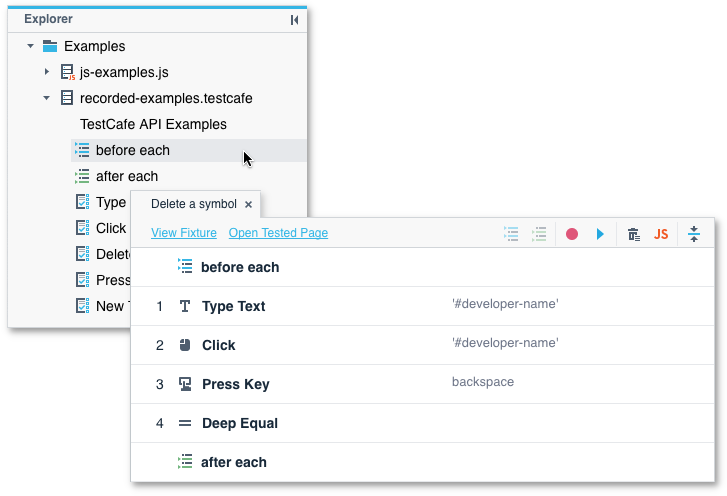This screenshot has height=496, width=727.
Task: Switch to the Delete a symbol tab
Action: [x=194, y=204]
